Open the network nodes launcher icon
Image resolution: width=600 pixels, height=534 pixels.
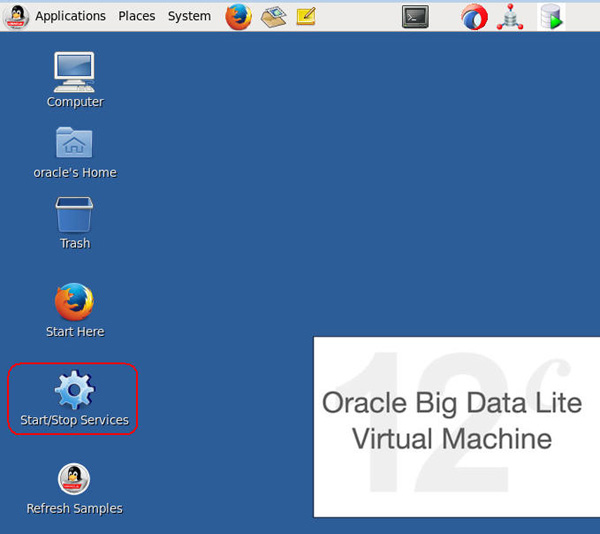click(510, 17)
